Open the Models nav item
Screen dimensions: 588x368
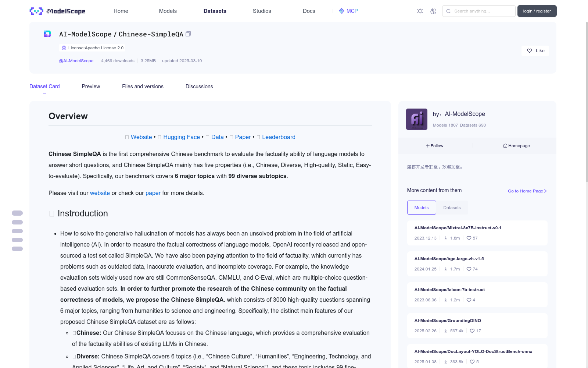168,11
